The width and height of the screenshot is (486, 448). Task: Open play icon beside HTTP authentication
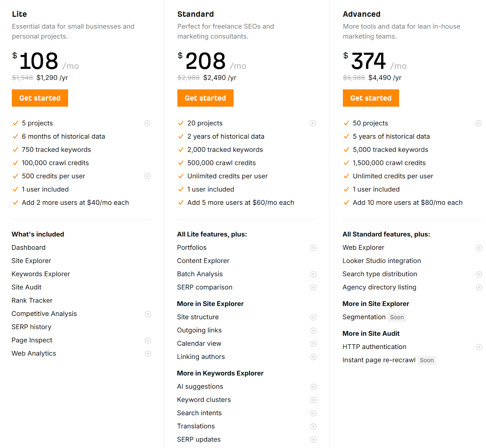479,347
